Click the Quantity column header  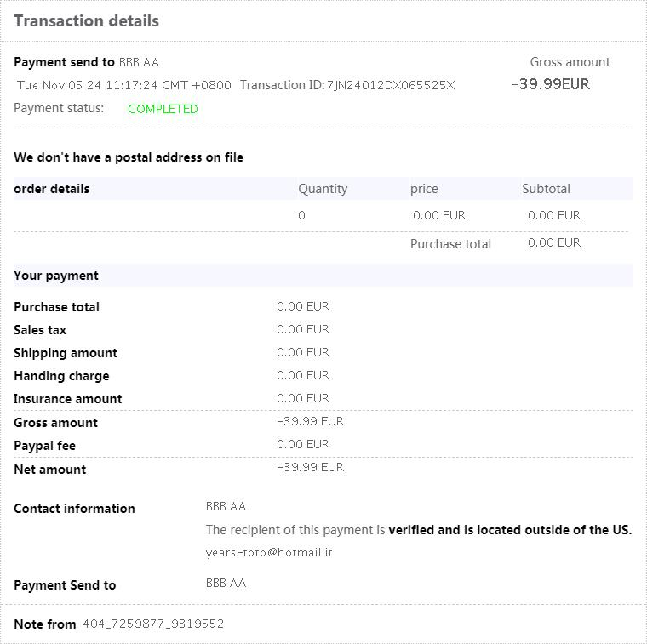point(323,189)
